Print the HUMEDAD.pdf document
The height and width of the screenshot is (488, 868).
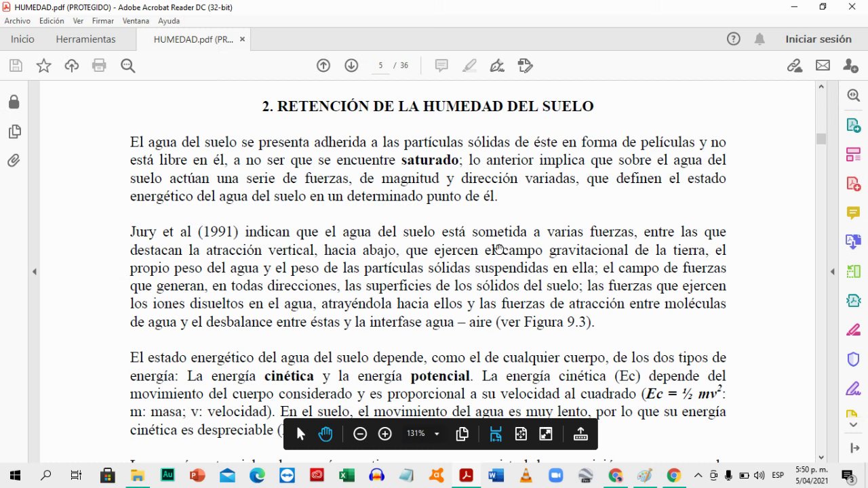(100, 66)
